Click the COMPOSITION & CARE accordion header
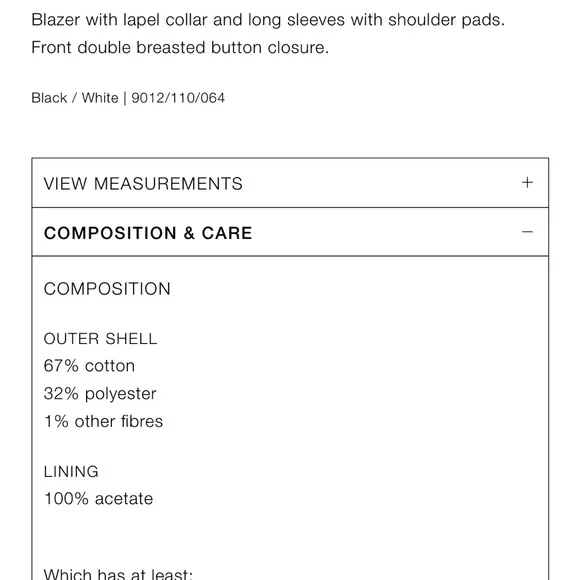580x580 pixels. click(x=290, y=232)
